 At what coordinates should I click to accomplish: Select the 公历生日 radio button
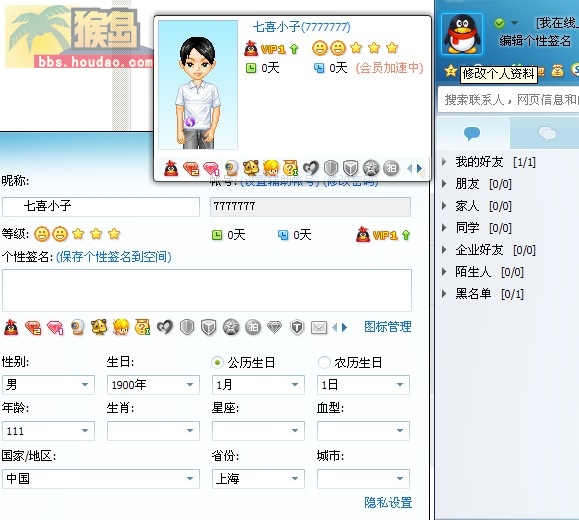[x=217, y=363]
